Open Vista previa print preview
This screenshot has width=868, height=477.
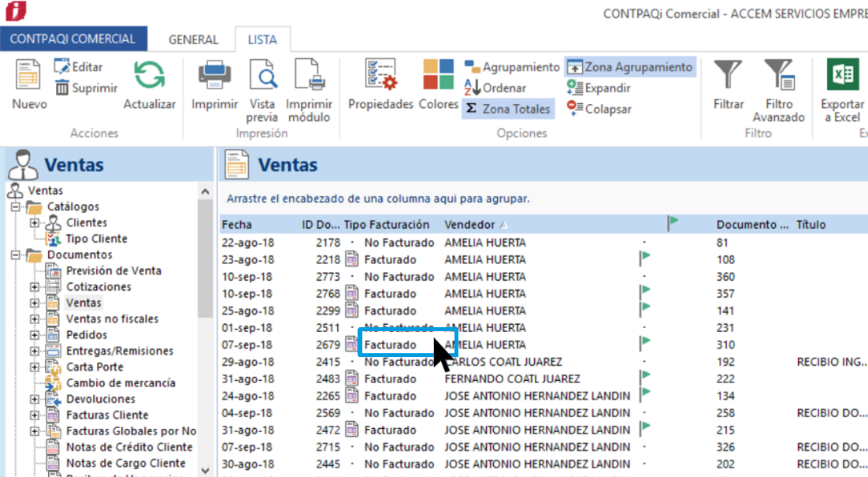[x=262, y=77]
